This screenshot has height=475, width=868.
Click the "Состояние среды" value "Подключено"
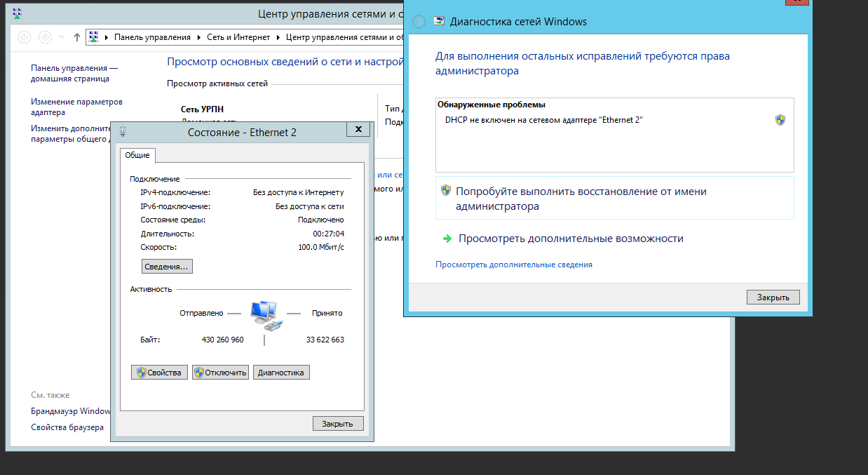(321, 220)
